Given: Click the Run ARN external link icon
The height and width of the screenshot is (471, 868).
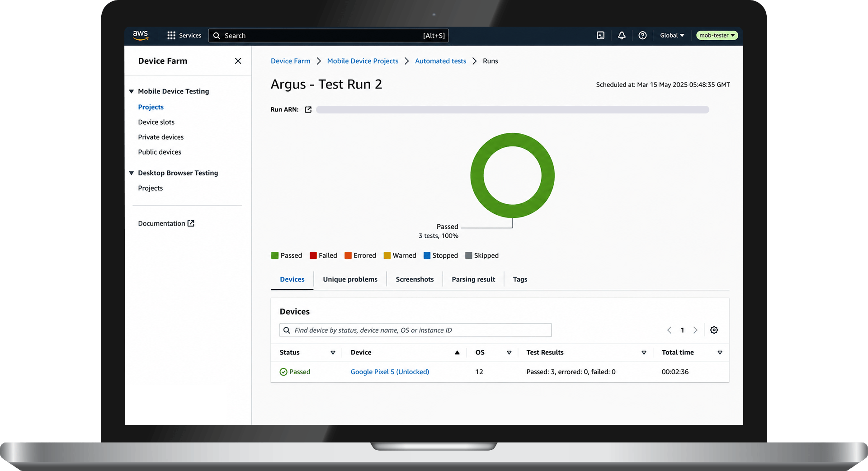Looking at the screenshot, I should pos(308,109).
